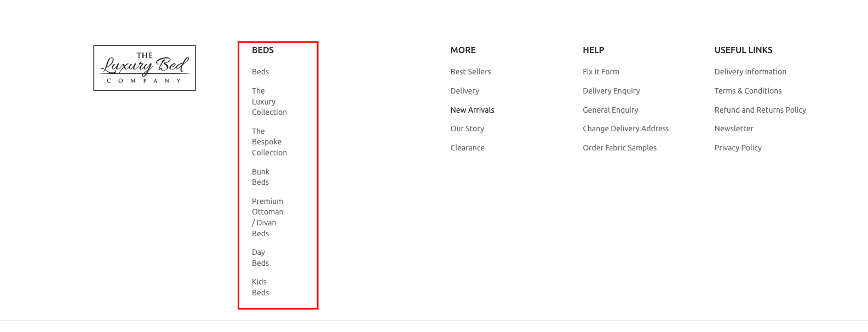Open Premium Ottoman / Divan Beds

point(268,217)
